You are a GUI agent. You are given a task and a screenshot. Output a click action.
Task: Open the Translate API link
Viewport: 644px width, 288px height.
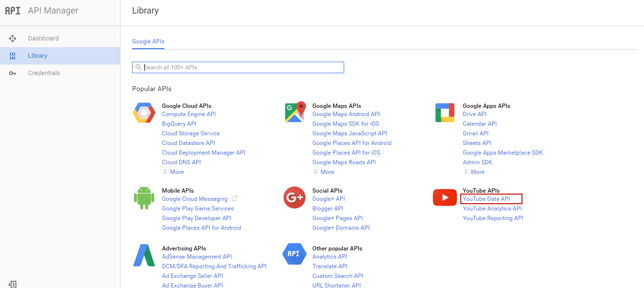[x=330, y=266]
